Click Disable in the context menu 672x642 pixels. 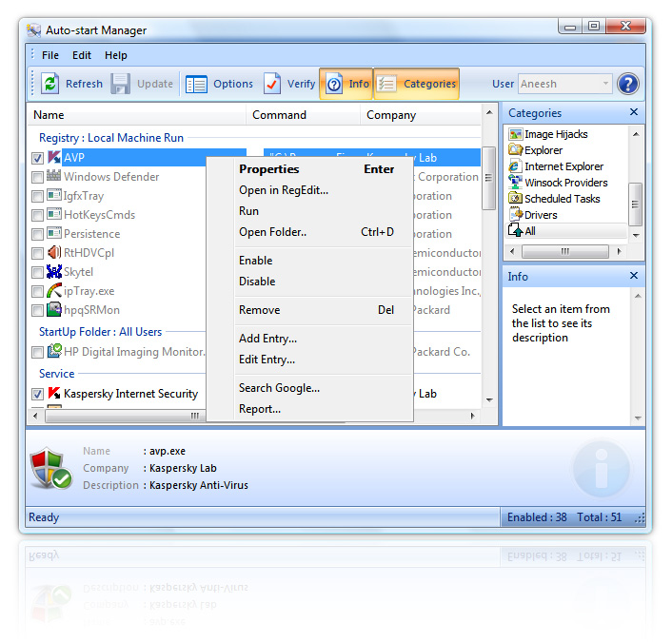pos(257,282)
